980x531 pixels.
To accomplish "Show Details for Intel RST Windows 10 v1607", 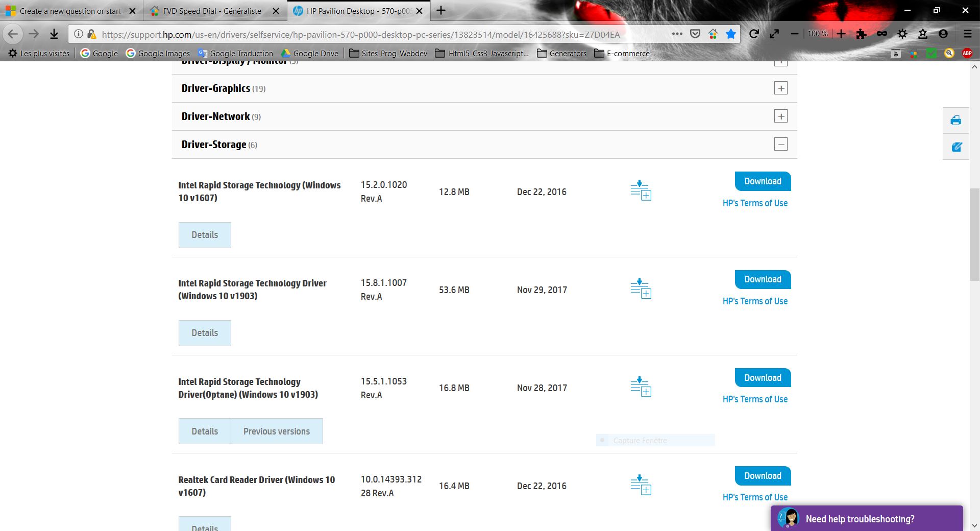I will click(x=205, y=235).
